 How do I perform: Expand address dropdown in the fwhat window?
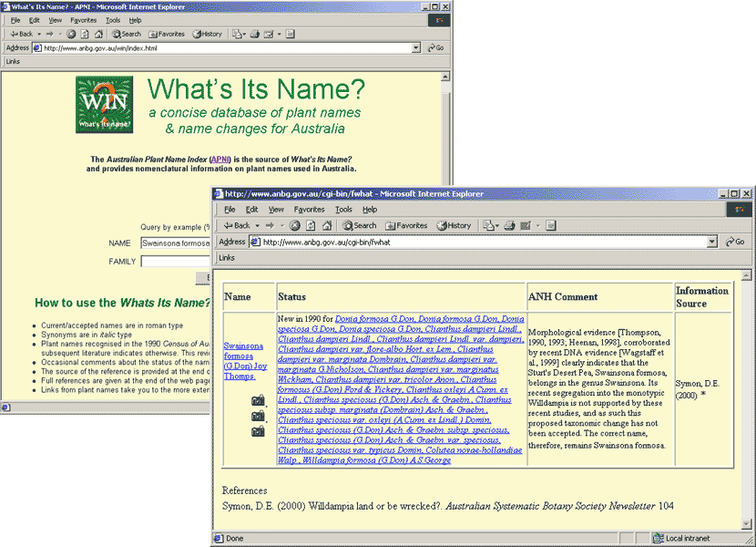coord(712,242)
